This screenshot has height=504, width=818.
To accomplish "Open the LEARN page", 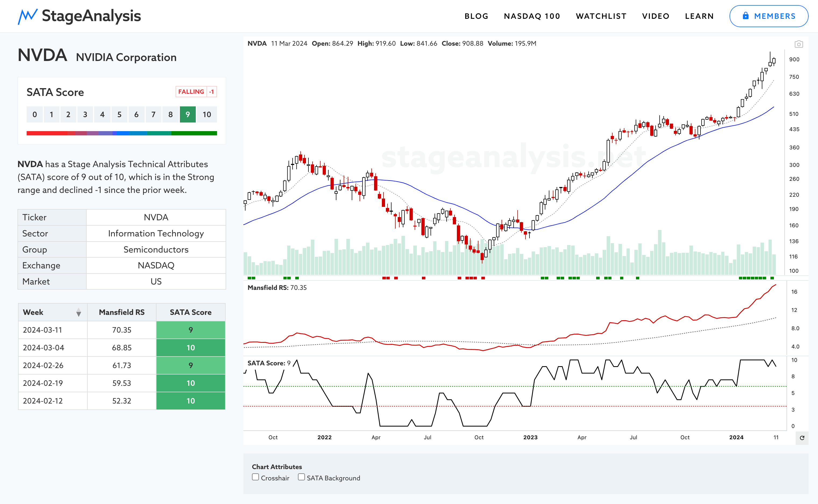I will (699, 16).
